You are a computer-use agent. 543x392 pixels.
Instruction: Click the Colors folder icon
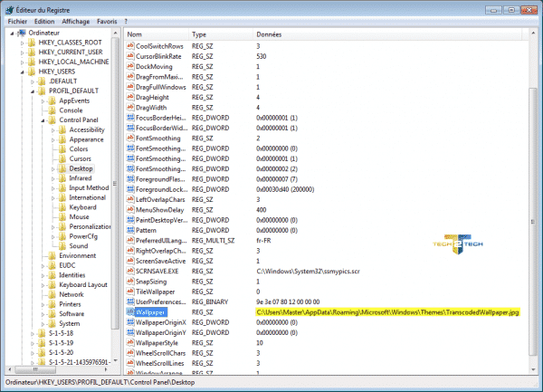(x=62, y=148)
